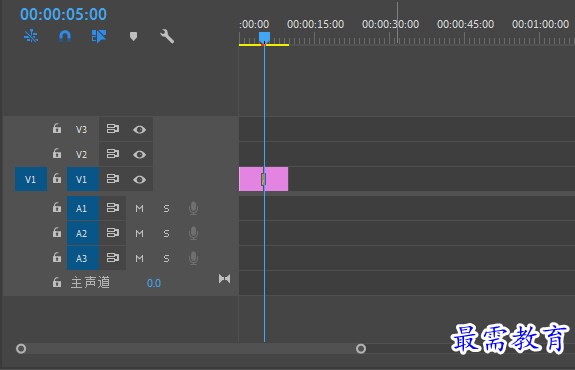Toggle lock on track A3
Image resolution: width=575 pixels, height=370 pixels.
pos(56,257)
